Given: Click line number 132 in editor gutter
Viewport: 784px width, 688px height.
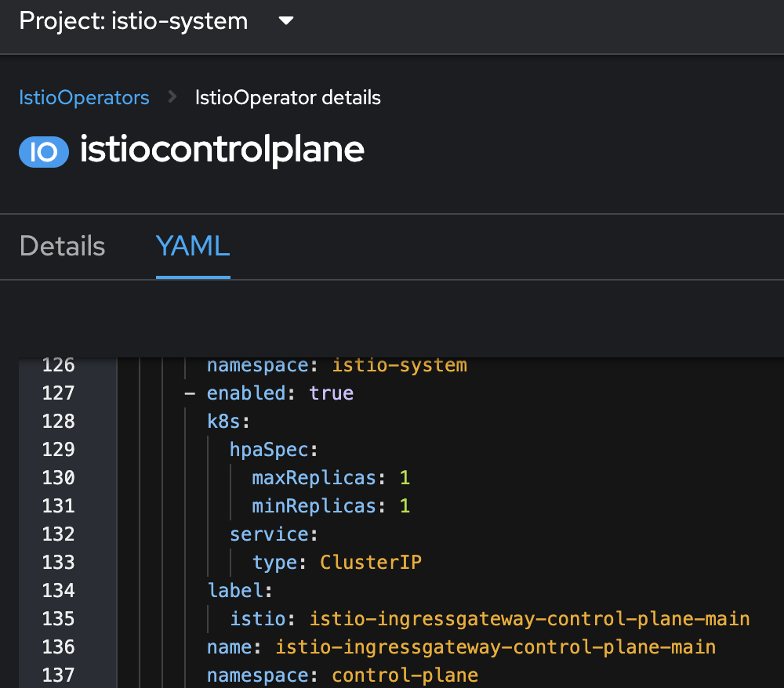Looking at the screenshot, I should [x=59, y=534].
